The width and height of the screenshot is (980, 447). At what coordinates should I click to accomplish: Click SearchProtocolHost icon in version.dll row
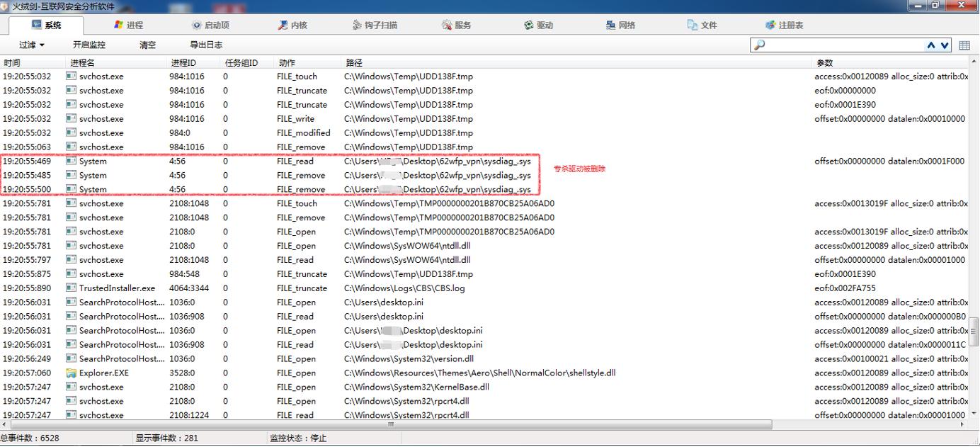tap(71, 358)
